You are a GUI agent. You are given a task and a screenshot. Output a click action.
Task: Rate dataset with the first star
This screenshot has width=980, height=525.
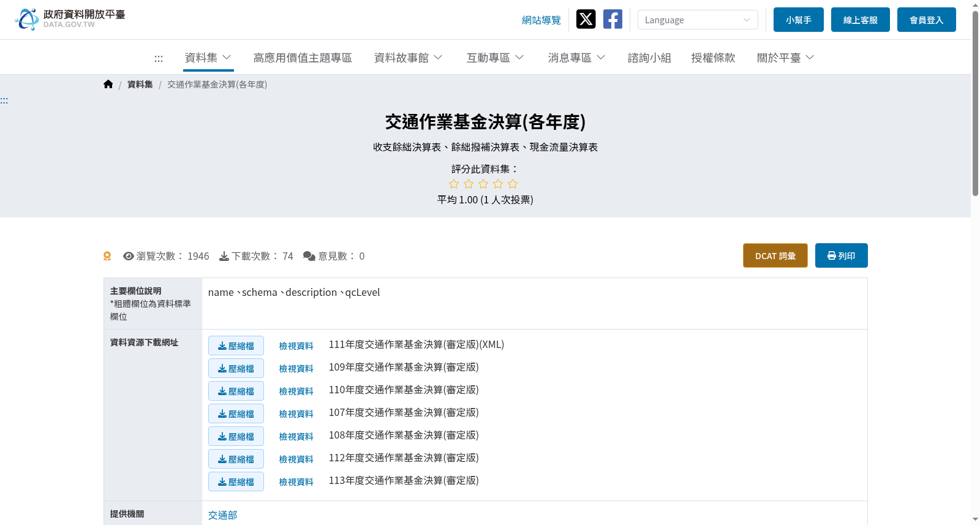point(454,184)
